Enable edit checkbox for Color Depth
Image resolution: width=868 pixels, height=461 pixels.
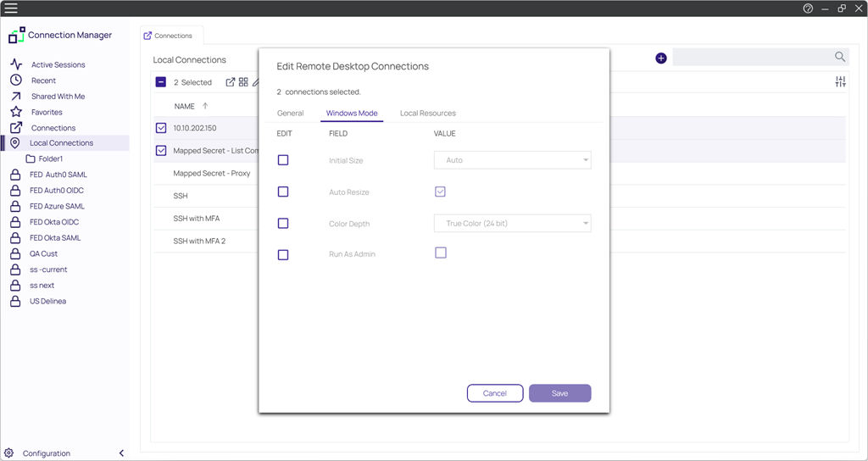pyautogui.click(x=283, y=224)
